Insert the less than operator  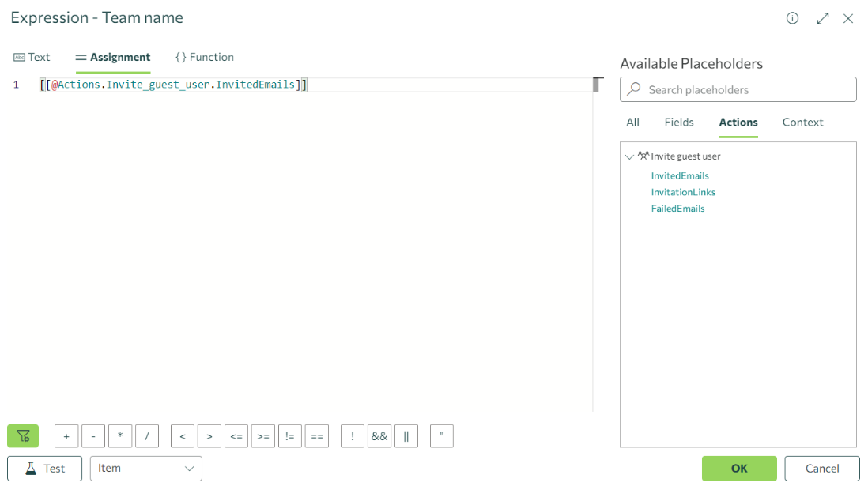[x=183, y=436]
